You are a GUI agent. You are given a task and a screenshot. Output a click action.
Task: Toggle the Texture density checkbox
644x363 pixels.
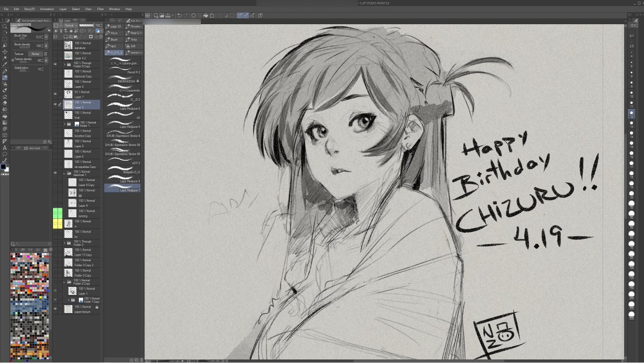click(12, 60)
